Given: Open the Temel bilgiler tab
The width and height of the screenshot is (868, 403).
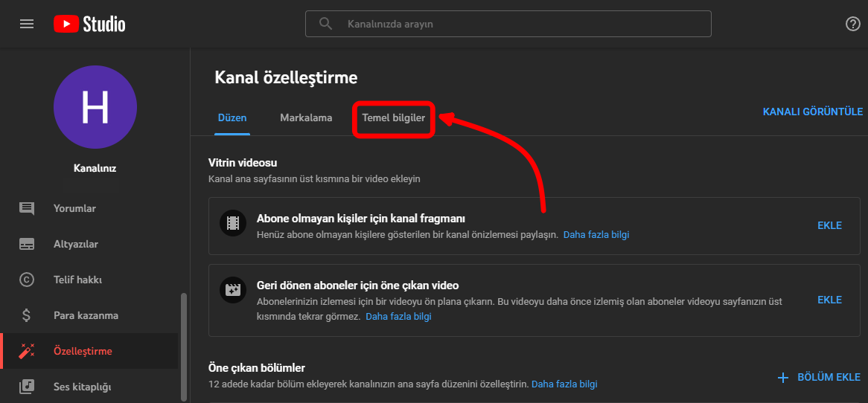Looking at the screenshot, I should (393, 118).
